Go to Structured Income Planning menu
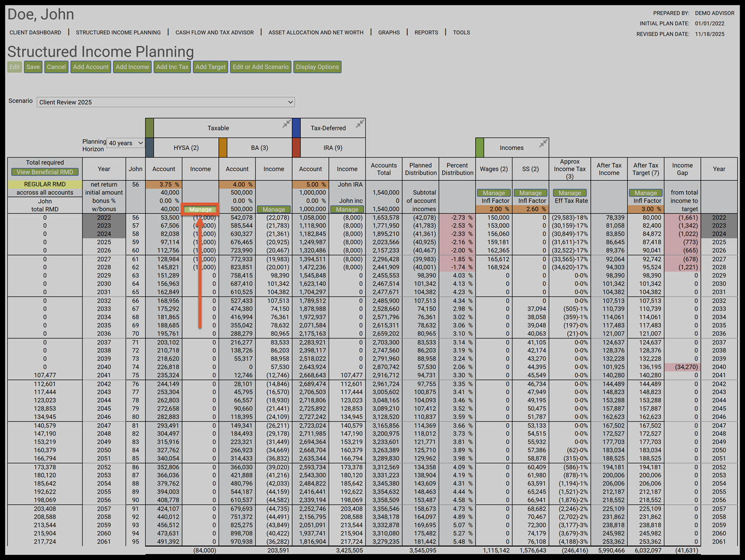745x560 pixels. 118,32
